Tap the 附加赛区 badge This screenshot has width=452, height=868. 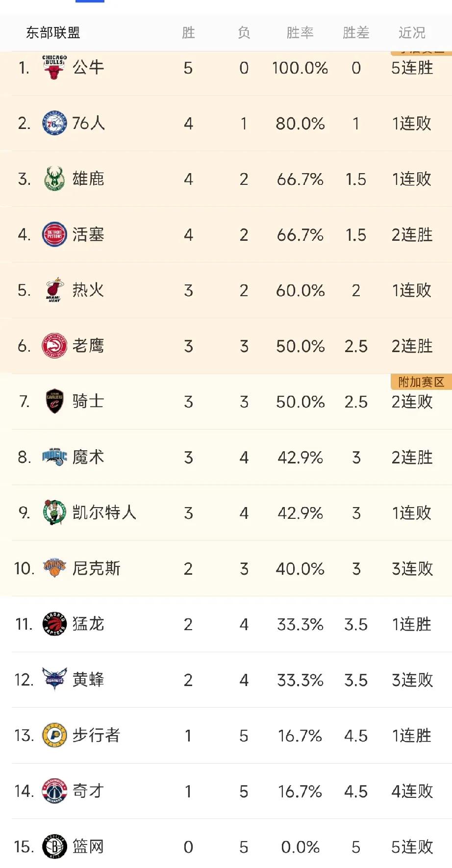[421, 382]
